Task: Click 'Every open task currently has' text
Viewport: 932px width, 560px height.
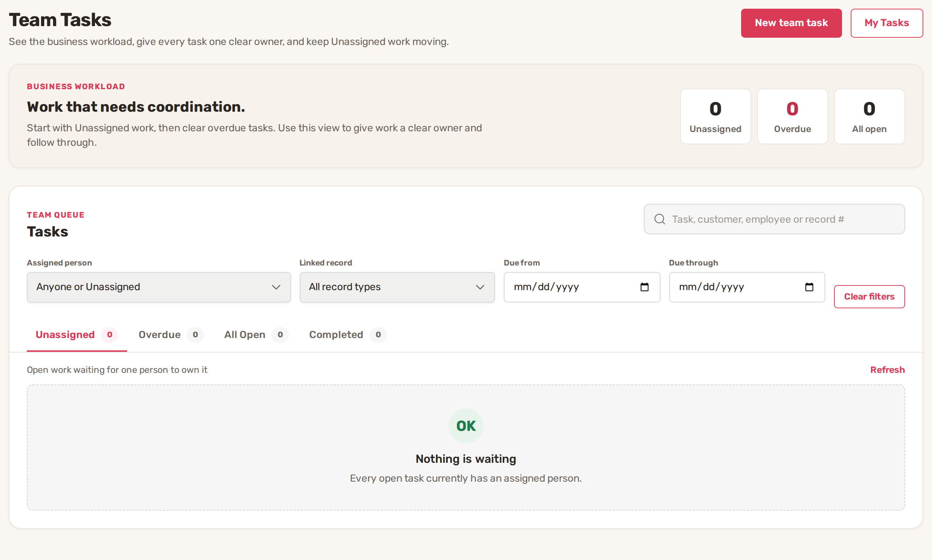Action: [466, 478]
